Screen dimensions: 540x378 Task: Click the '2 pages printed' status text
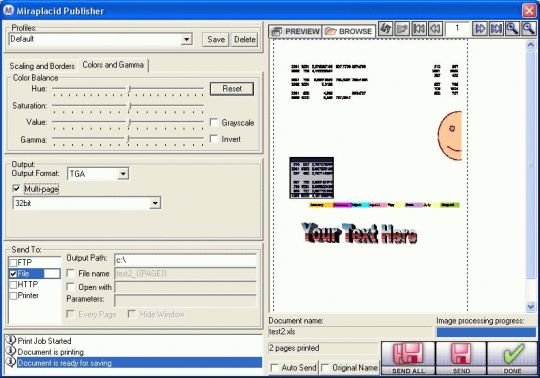(x=294, y=348)
